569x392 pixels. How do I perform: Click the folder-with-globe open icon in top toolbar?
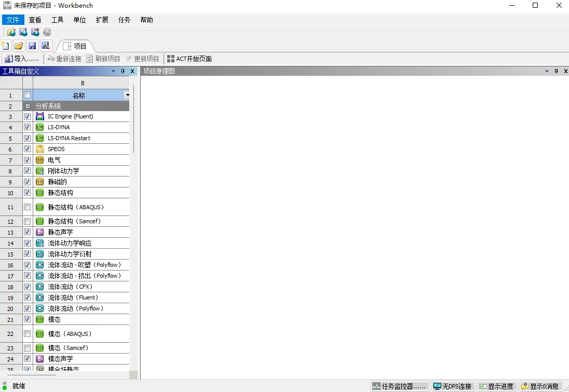click(11, 32)
